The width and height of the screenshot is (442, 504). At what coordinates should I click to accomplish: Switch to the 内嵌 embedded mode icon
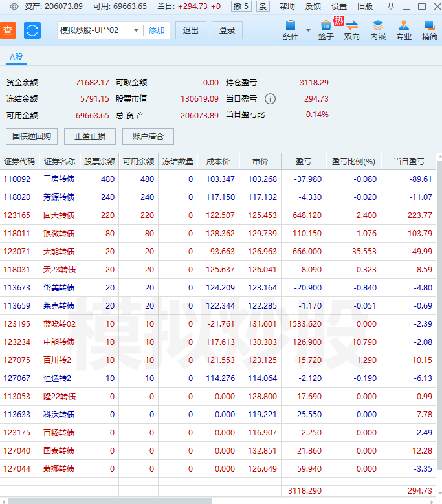(378, 30)
